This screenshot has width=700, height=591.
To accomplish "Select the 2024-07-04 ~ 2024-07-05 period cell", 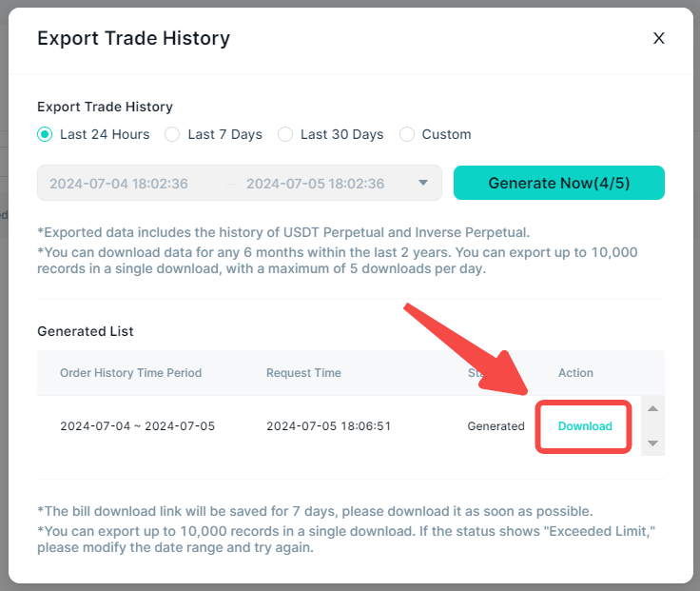I will click(x=138, y=426).
